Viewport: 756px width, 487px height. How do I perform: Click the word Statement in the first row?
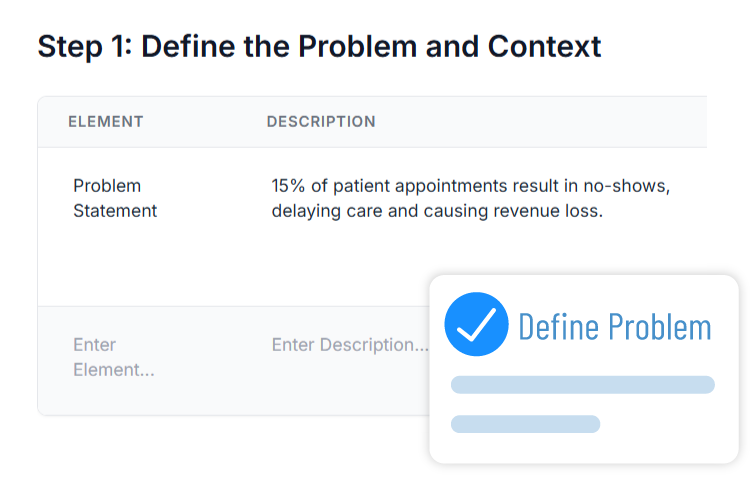point(115,211)
